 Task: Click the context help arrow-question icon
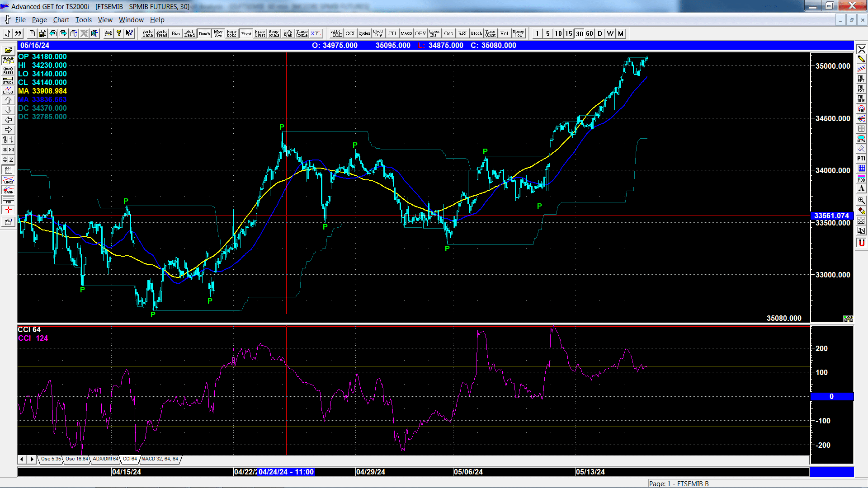129,33
